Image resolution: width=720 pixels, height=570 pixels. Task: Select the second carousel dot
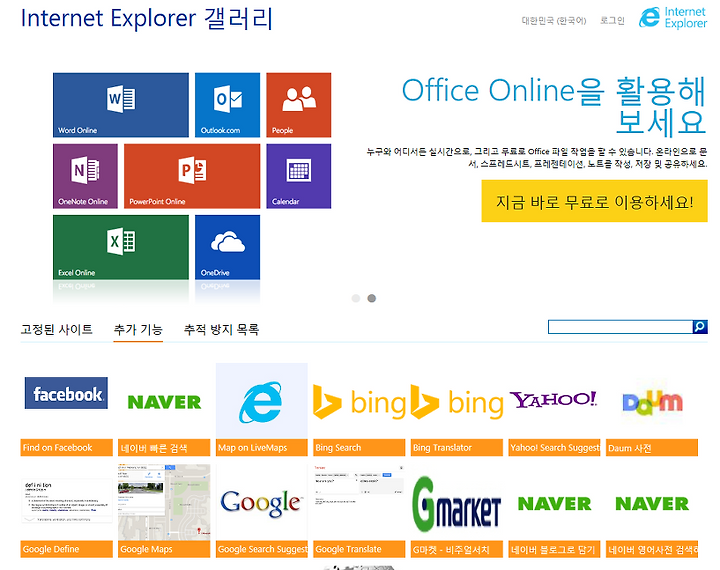coord(371,298)
